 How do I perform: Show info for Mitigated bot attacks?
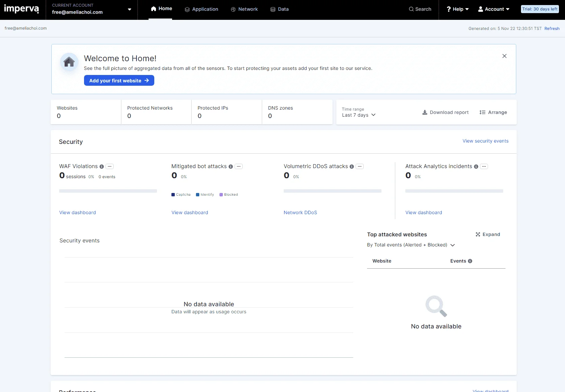pos(231,166)
